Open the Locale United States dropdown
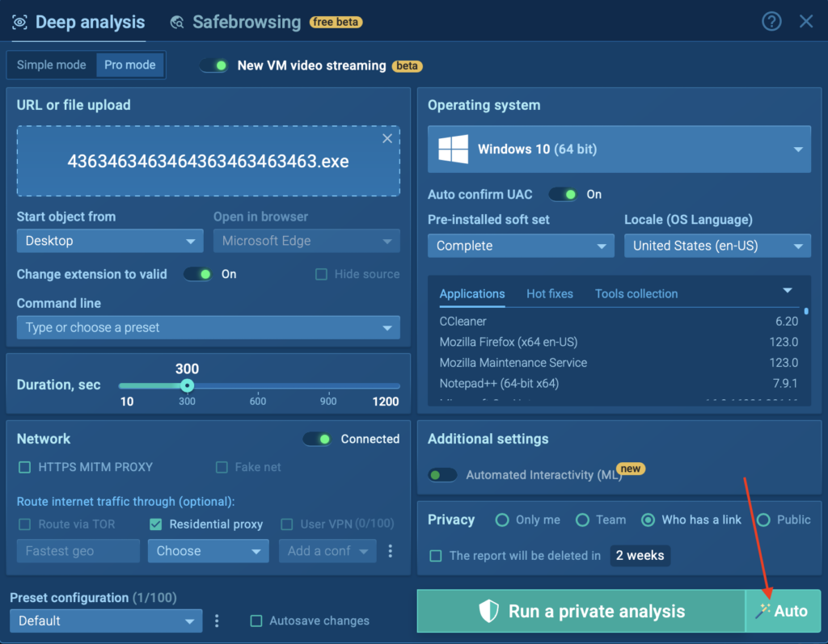 (717, 246)
